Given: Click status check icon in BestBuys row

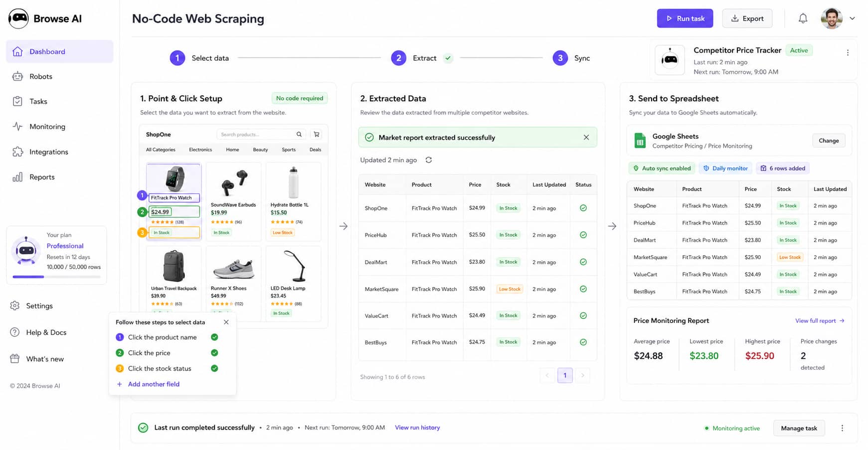Looking at the screenshot, I should tap(583, 342).
